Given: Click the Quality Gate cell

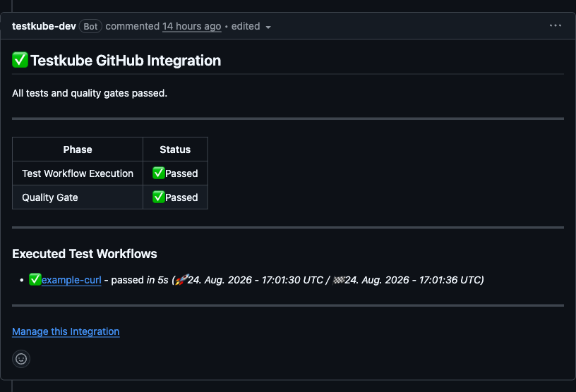Looking at the screenshot, I should (78, 197).
